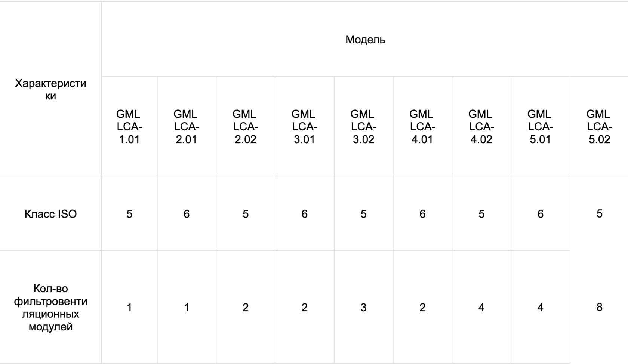Click the GML LCA-2.02 column header
This screenshot has height=364, width=628.
pos(245,127)
